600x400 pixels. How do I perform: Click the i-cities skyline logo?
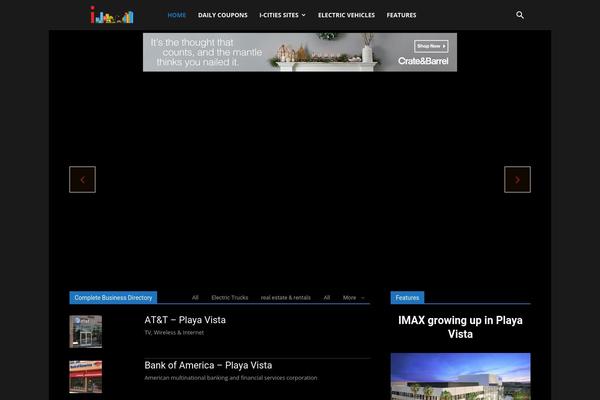pyautogui.click(x=112, y=15)
